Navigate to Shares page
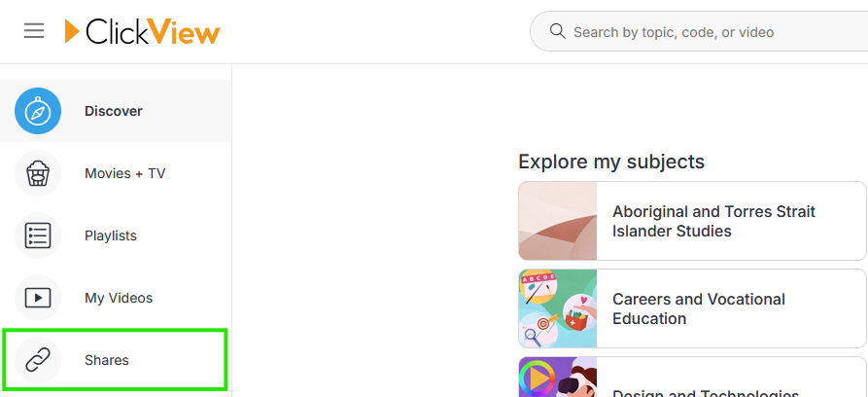The height and width of the screenshot is (397, 868). [x=107, y=360]
